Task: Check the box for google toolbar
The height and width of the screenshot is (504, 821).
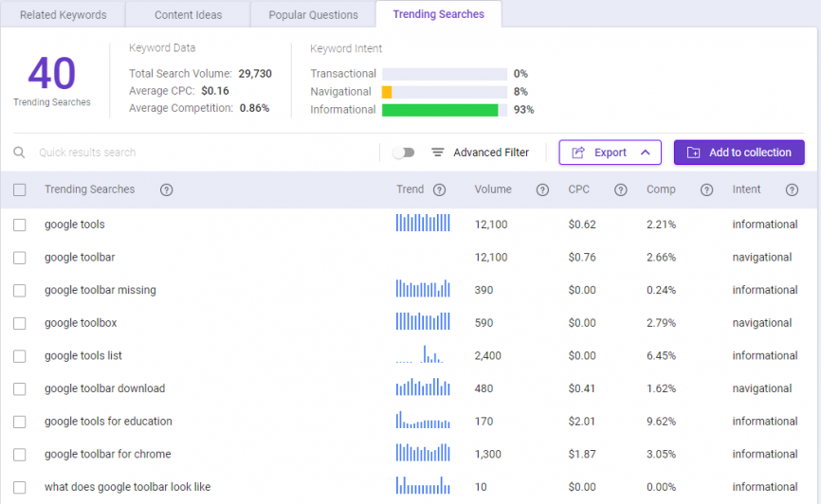Action: [x=19, y=258]
